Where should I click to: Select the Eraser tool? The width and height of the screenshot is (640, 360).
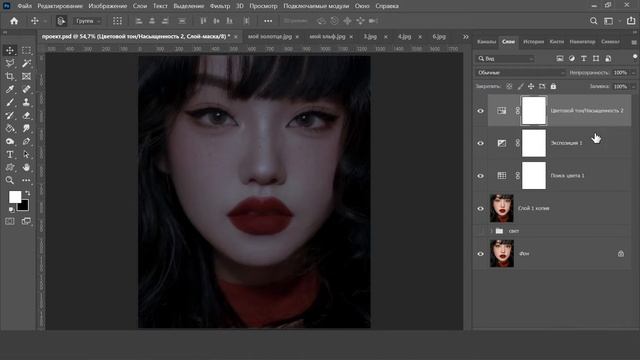26,116
